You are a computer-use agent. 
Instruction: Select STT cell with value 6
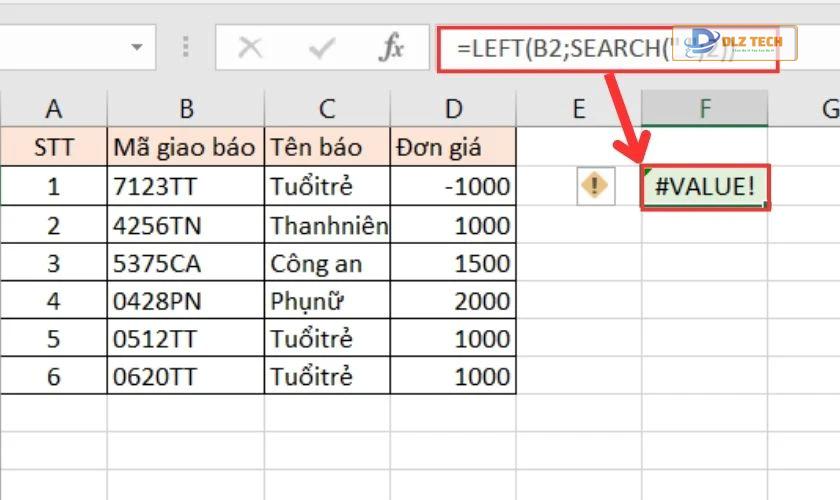[54, 376]
